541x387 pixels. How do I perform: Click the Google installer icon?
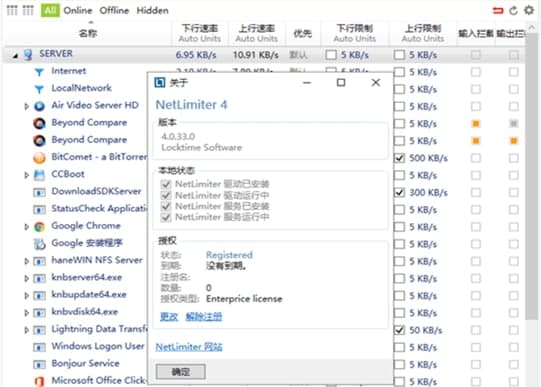(39, 244)
